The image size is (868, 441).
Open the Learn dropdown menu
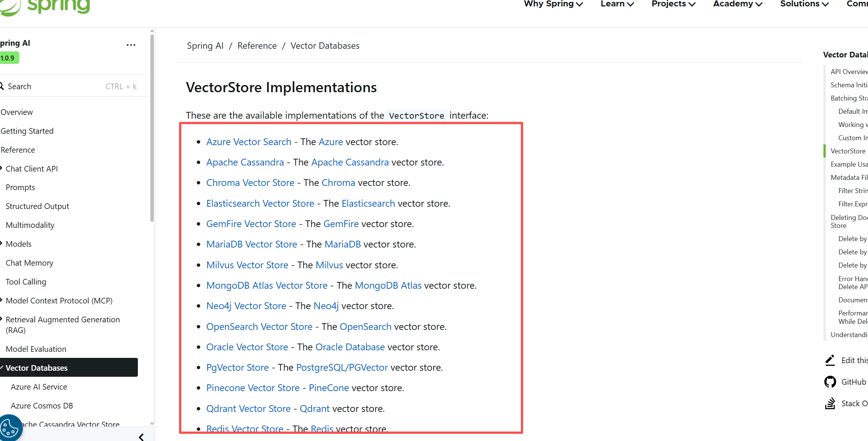[617, 4]
